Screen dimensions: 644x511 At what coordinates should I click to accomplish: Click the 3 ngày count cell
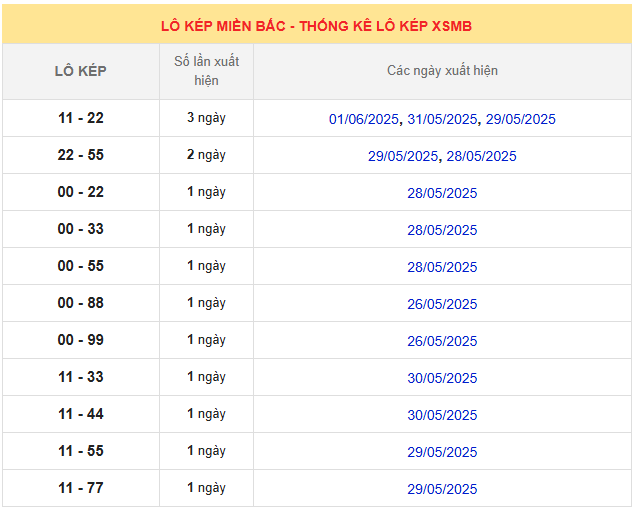point(206,118)
